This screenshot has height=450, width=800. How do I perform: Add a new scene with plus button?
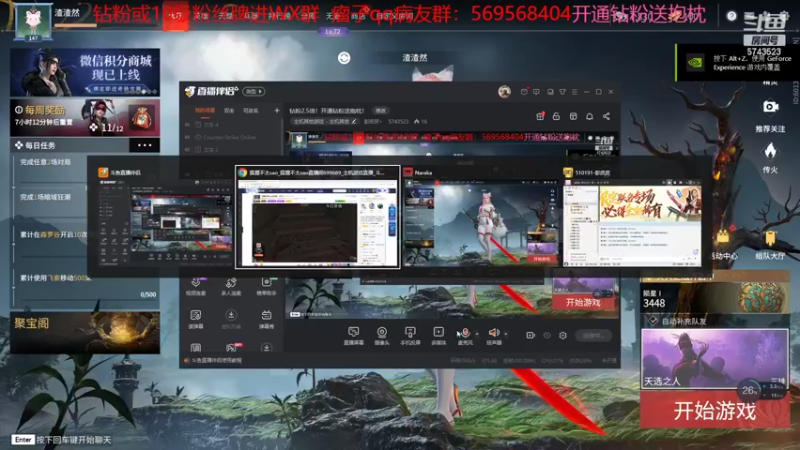coord(277,110)
